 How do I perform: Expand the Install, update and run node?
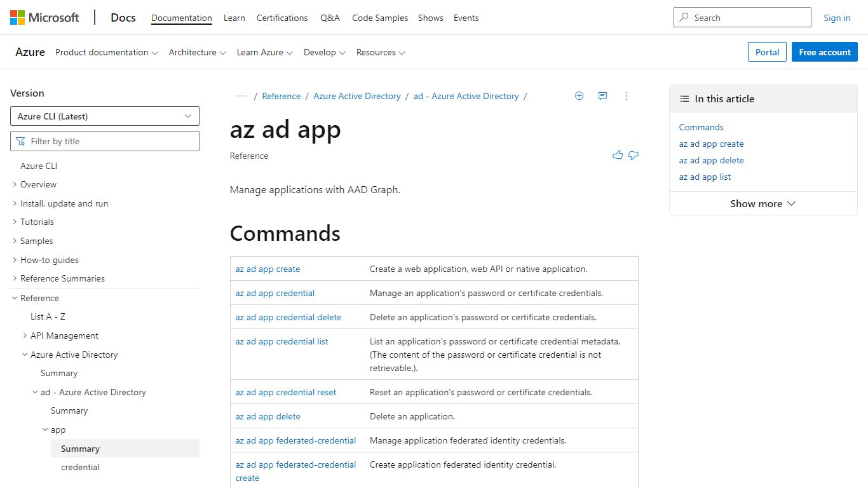(x=15, y=203)
